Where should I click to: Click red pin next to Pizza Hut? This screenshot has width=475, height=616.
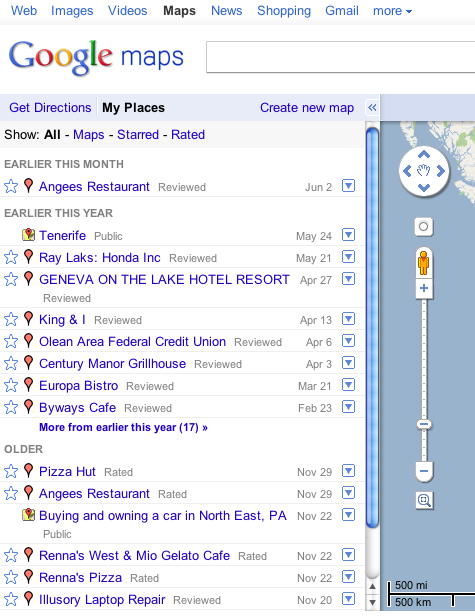pos(28,470)
